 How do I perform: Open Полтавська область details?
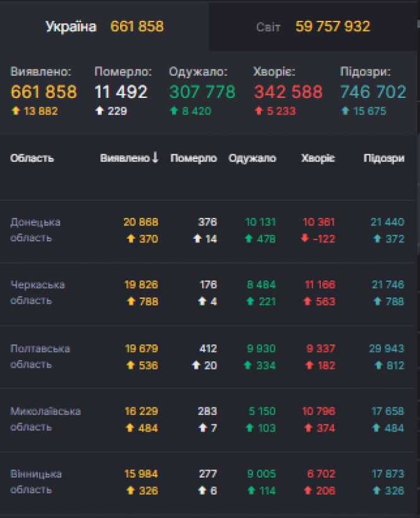40,356
